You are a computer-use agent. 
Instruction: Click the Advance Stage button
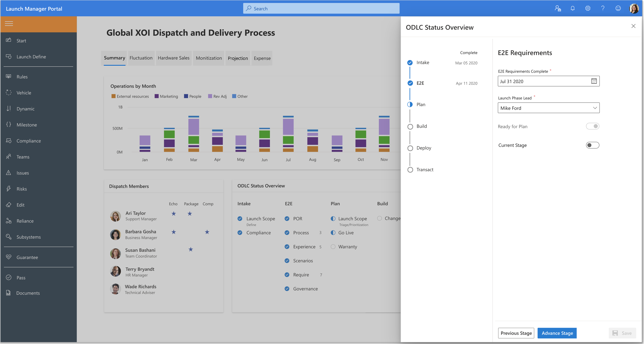coord(557,333)
